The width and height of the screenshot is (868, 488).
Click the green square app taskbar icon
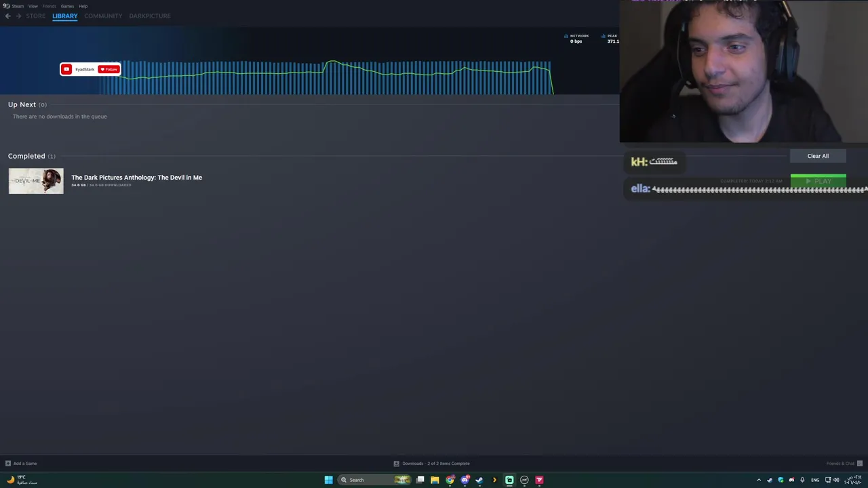coord(509,480)
